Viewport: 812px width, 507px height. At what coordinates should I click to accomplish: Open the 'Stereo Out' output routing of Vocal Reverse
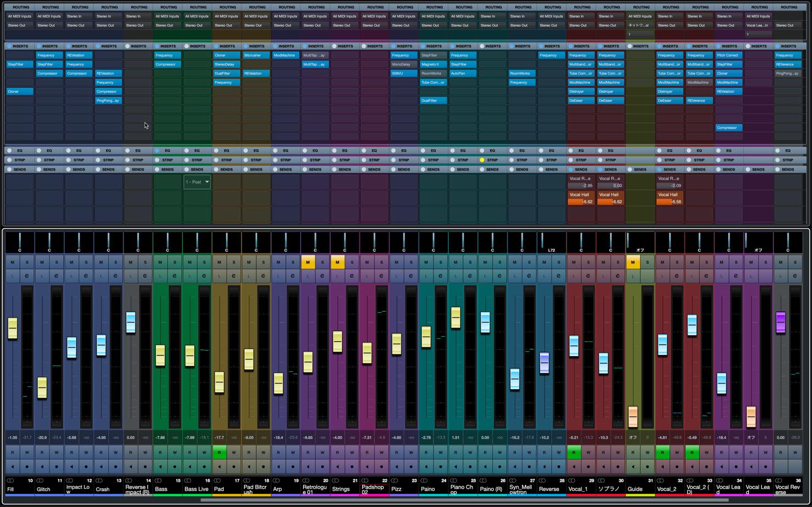788,25
